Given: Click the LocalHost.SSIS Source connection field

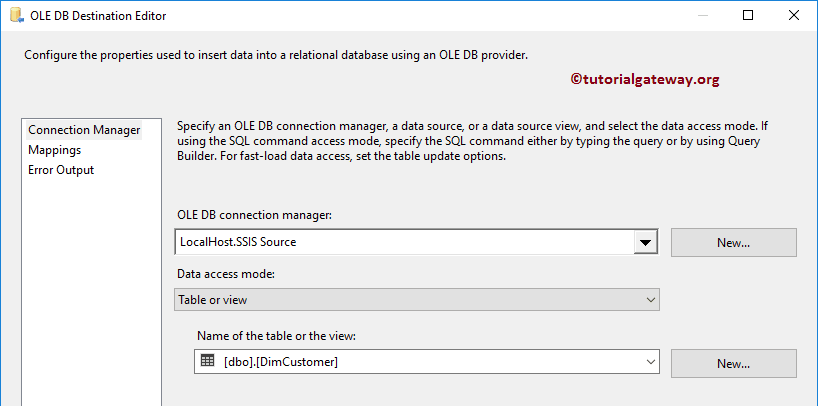Looking at the screenshot, I should point(400,242).
